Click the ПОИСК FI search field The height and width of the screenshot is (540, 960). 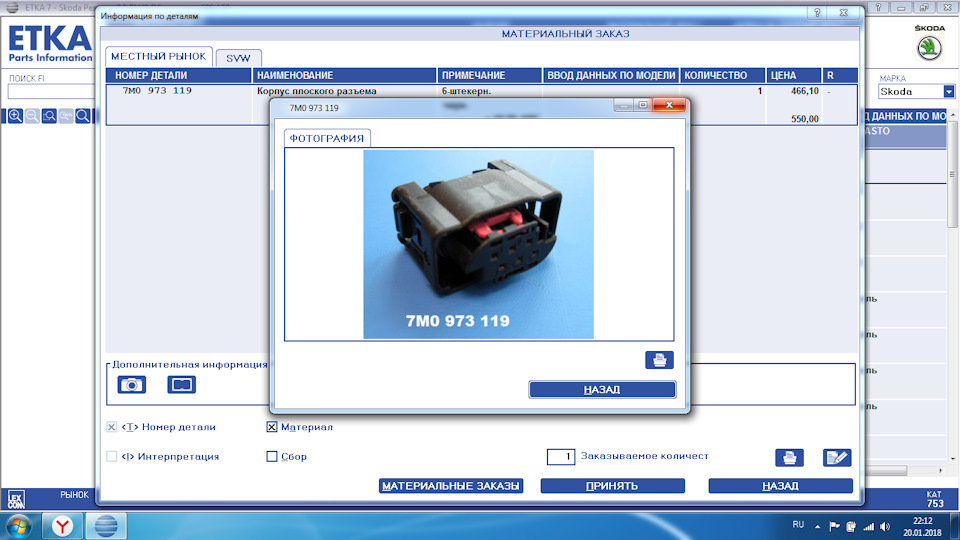(x=51, y=91)
